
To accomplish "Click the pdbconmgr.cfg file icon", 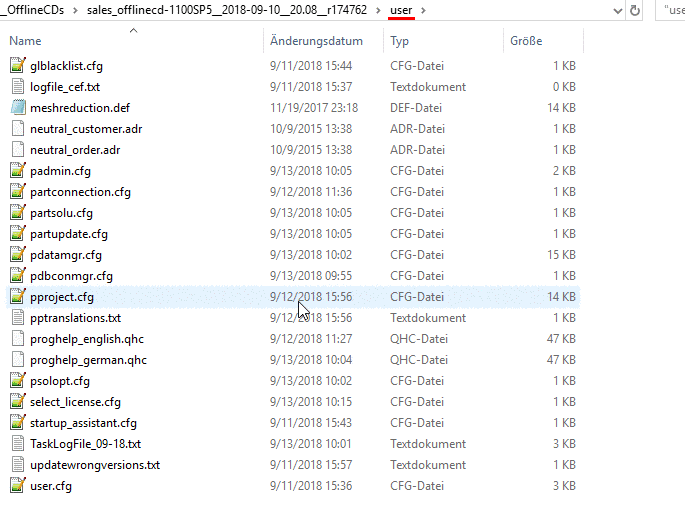I will tap(17, 275).
